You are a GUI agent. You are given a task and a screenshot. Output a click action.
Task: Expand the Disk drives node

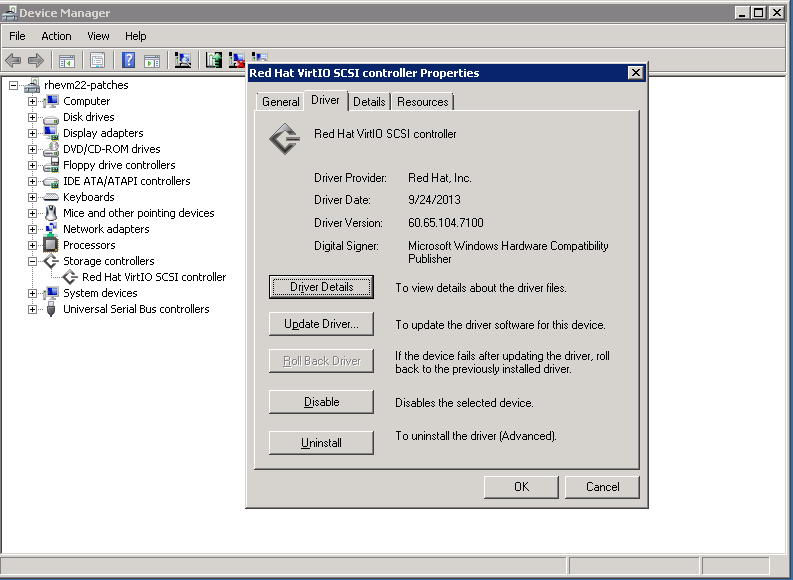32,117
